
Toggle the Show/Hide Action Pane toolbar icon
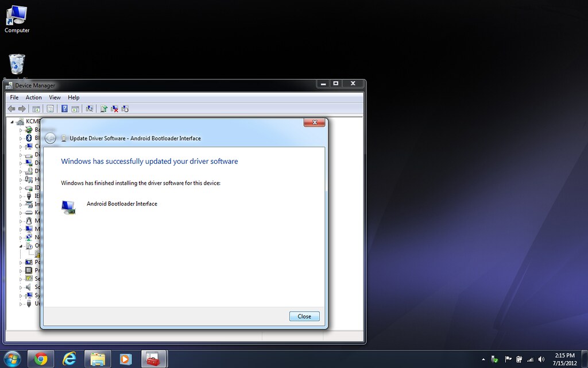click(75, 109)
